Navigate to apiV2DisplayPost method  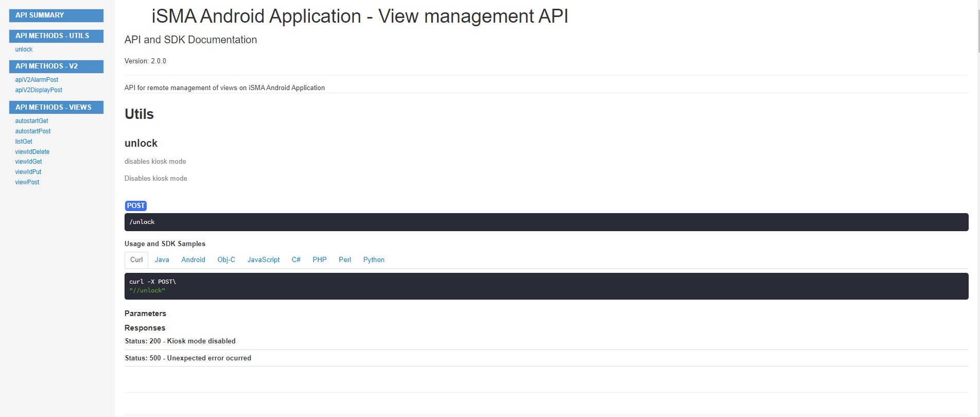click(39, 90)
